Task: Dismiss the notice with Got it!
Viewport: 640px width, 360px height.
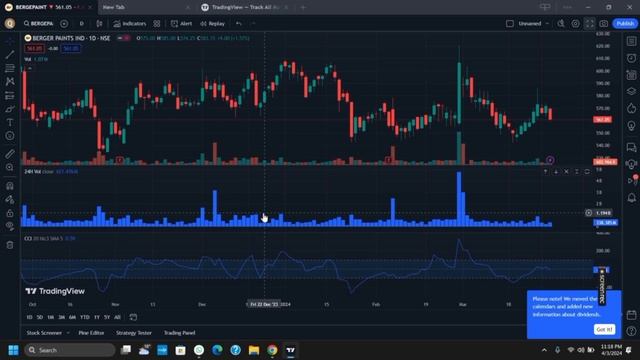Action: [604, 329]
